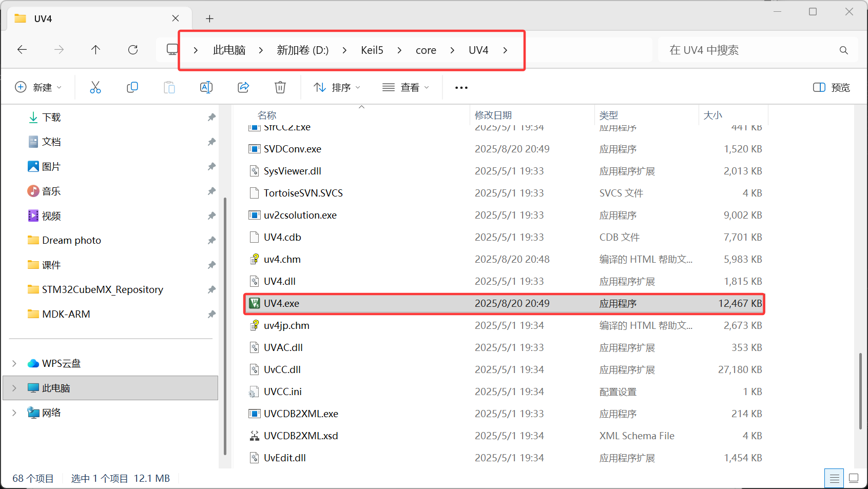
Task: Add a new Explorer tab
Action: tap(209, 18)
